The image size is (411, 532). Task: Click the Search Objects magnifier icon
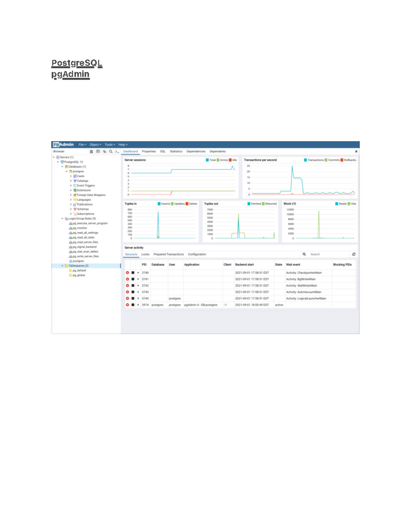[x=111, y=151]
